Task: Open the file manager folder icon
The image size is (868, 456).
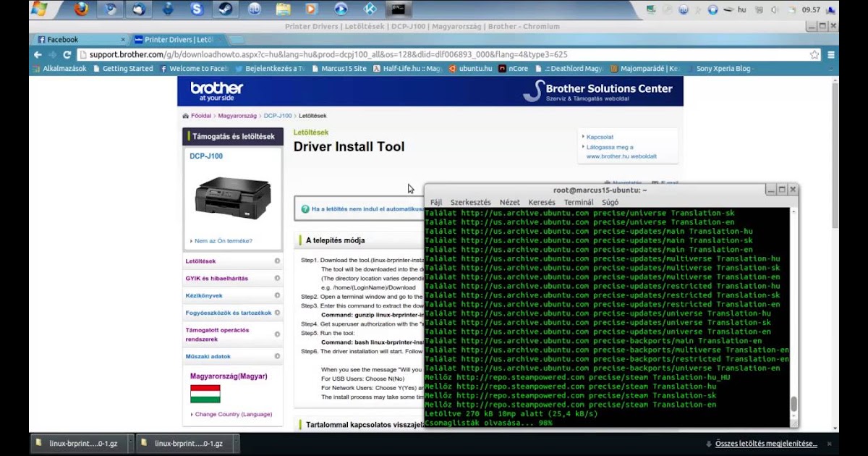Action: (283, 9)
